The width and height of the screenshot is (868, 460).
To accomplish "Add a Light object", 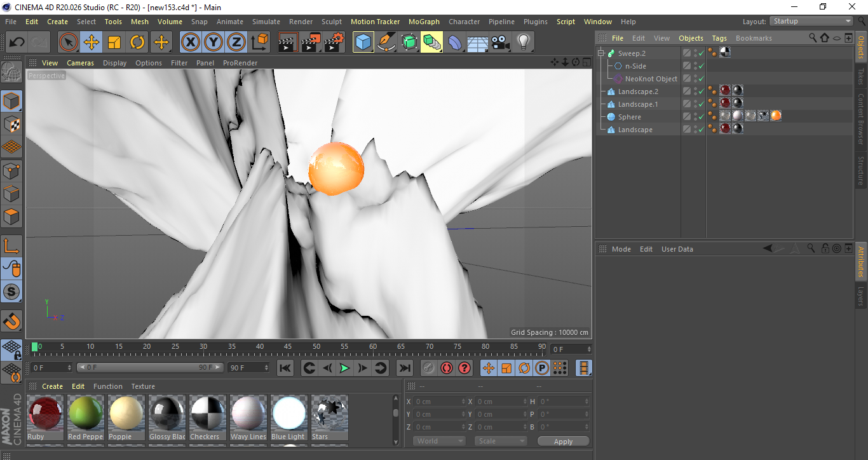I will point(523,43).
